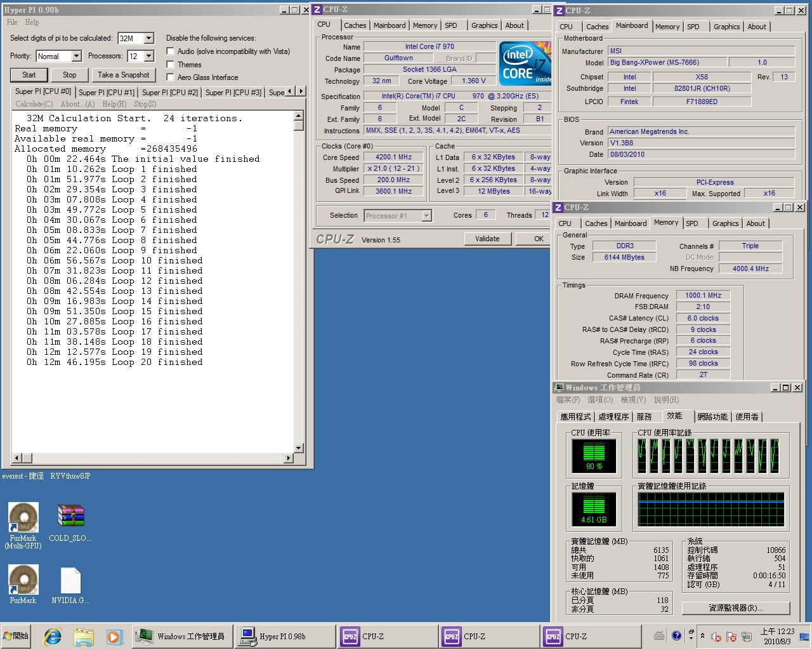Image resolution: width=812 pixels, height=650 pixels.
Task: Open Hyper PI File menu
Action: 12,22
